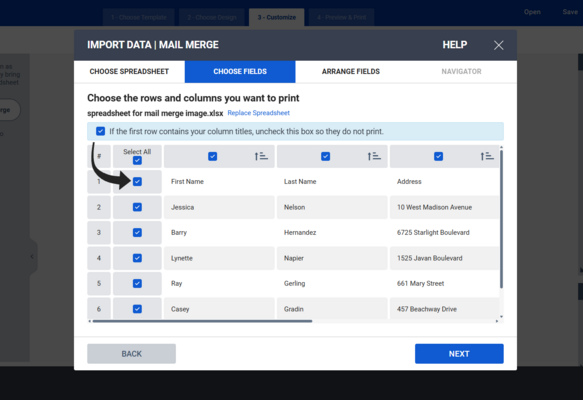The width and height of the screenshot is (583, 400).
Task: Click the vertical scrollbar of the table
Action: pyautogui.click(x=501, y=219)
